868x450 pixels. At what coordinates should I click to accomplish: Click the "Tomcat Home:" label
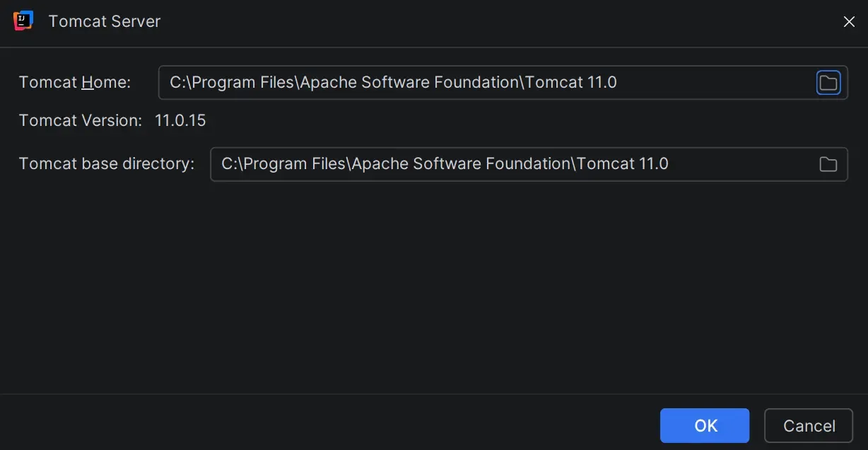click(75, 82)
